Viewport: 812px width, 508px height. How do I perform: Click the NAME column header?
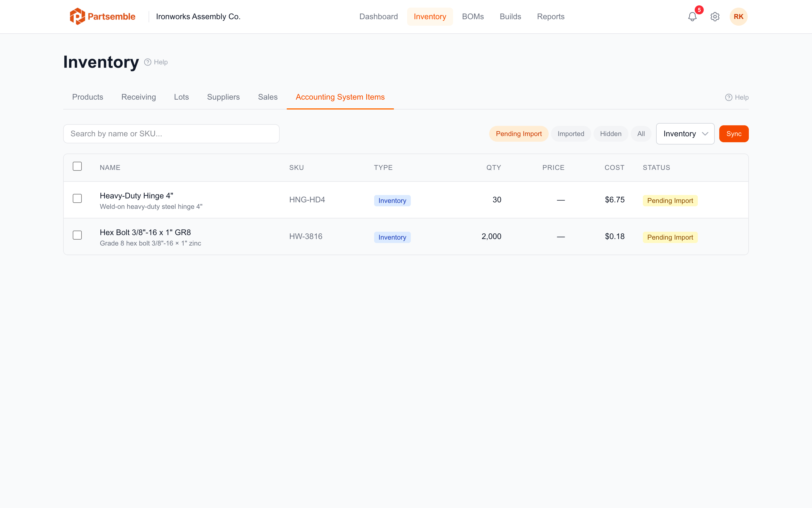click(x=110, y=168)
